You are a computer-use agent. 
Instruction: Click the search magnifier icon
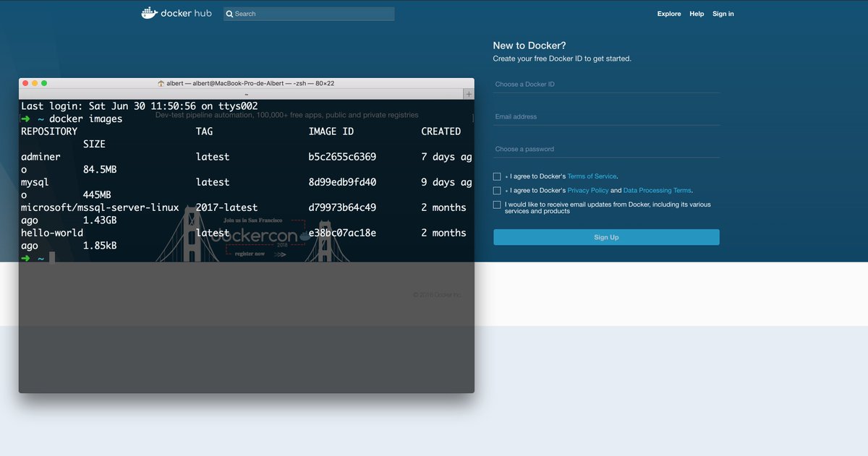click(229, 14)
